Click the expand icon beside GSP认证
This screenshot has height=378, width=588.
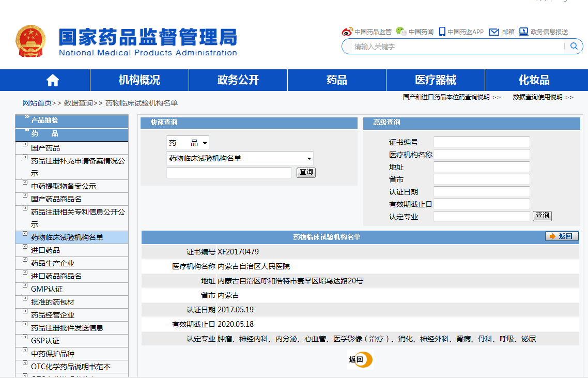click(25, 337)
